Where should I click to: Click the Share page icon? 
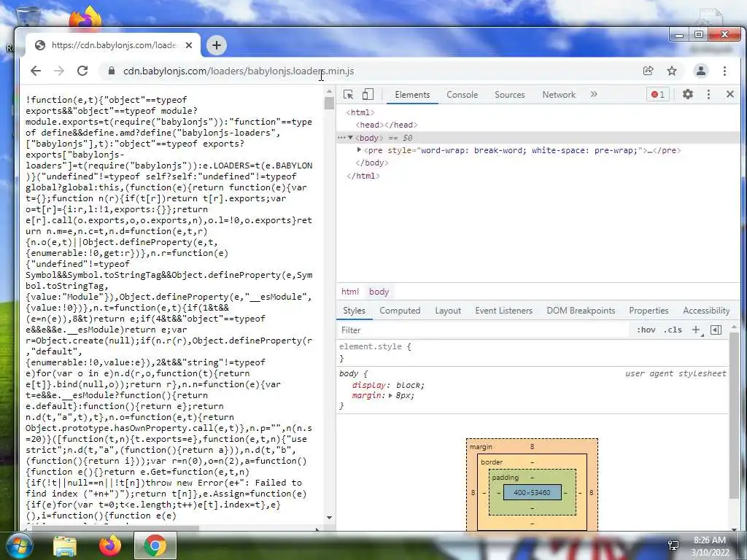click(x=648, y=71)
